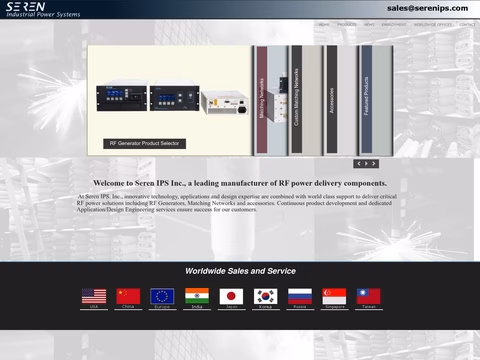Click the slideshow play button
Screen dimensions: 480x360
tap(366, 163)
